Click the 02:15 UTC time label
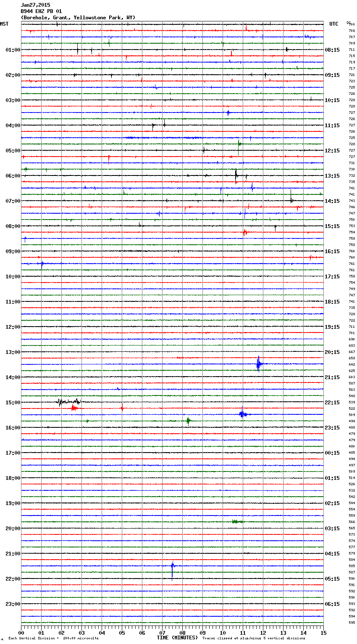 pyautogui.click(x=332, y=503)
